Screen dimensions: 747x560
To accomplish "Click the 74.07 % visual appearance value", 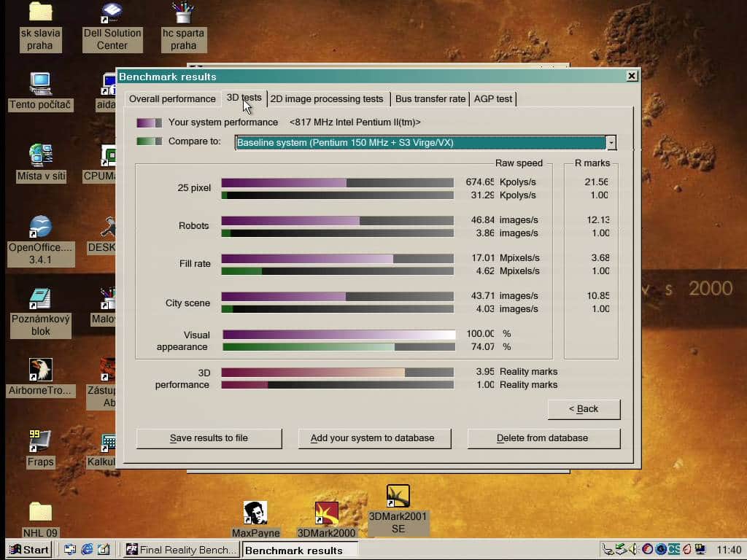I will click(491, 346).
